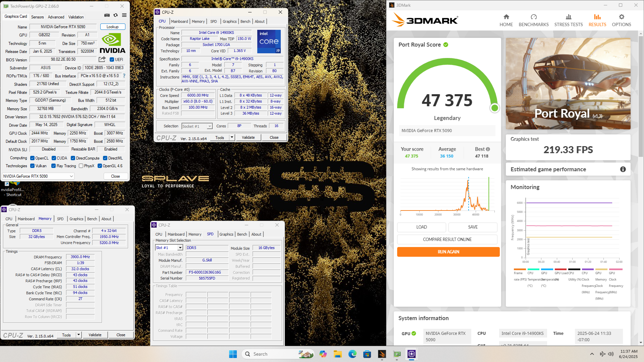Screen dimensions: 644x362
Task: Switch to the Sensors tab in GPU-Z
Action: pyautogui.click(x=37, y=17)
